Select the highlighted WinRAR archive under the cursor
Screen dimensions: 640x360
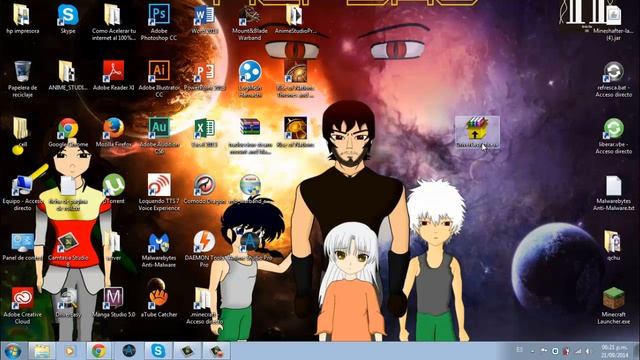click(x=477, y=132)
